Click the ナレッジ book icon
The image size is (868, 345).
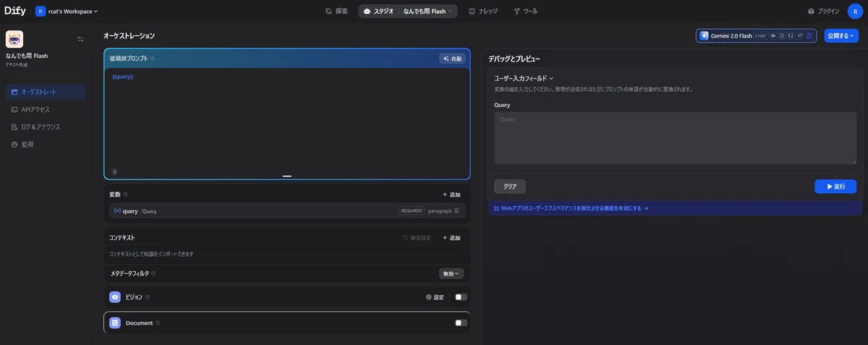pos(472,12)
